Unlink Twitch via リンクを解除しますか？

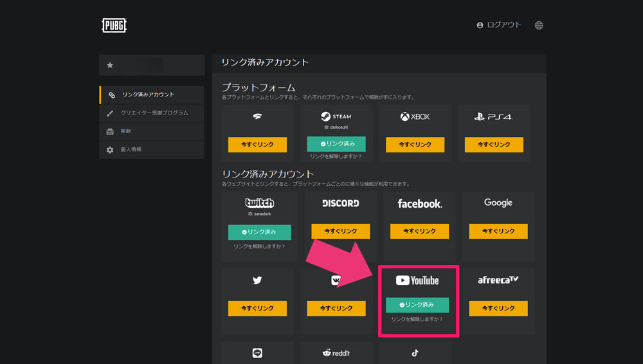tap(259, 246)
